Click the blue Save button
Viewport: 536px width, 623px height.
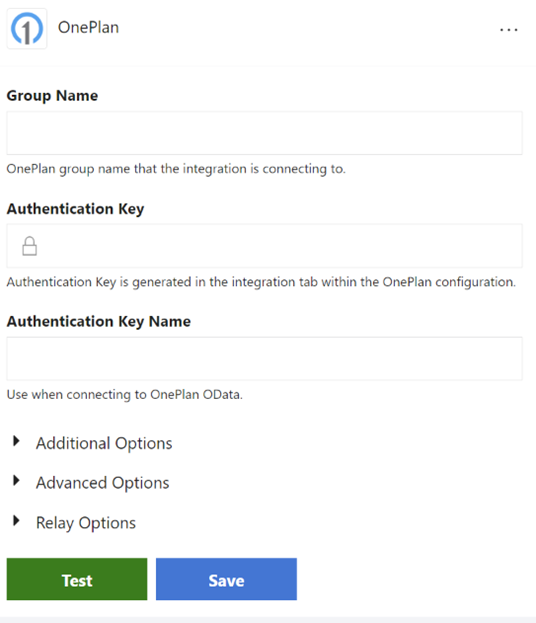[226, 579]
